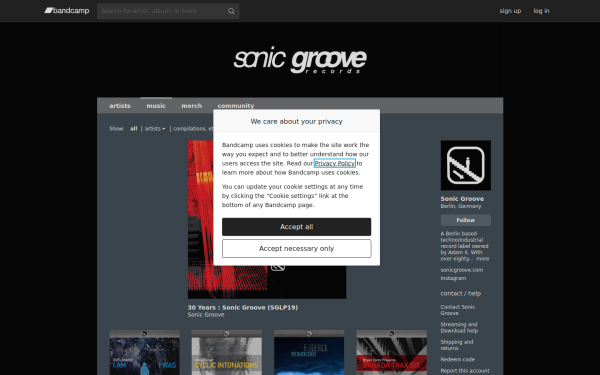600x375 pixels.
Task: Open the Privacy Policy link
Action: (x=334, y=163)
